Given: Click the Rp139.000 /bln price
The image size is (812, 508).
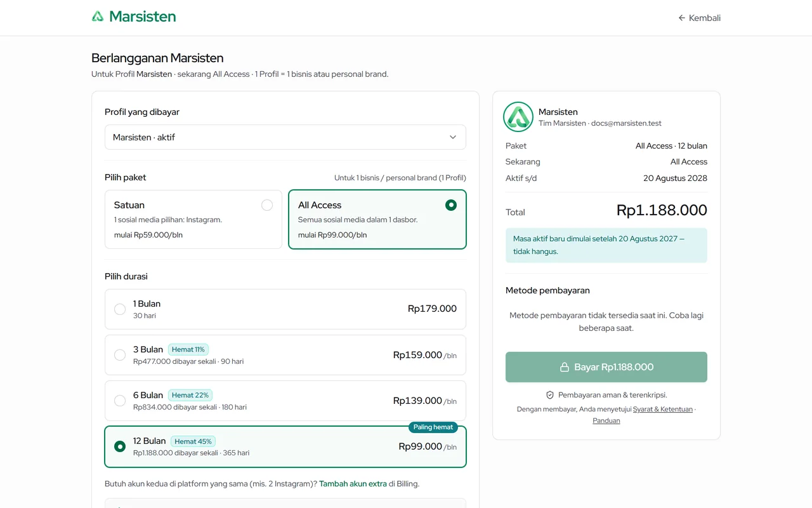Looking at the screenshot, I should click(425, 401).
